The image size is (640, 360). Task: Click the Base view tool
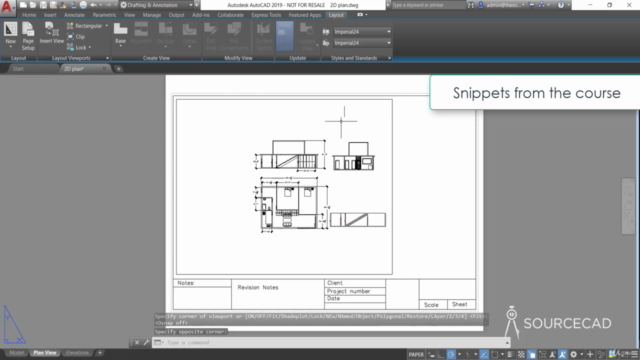tap(120, 34)
